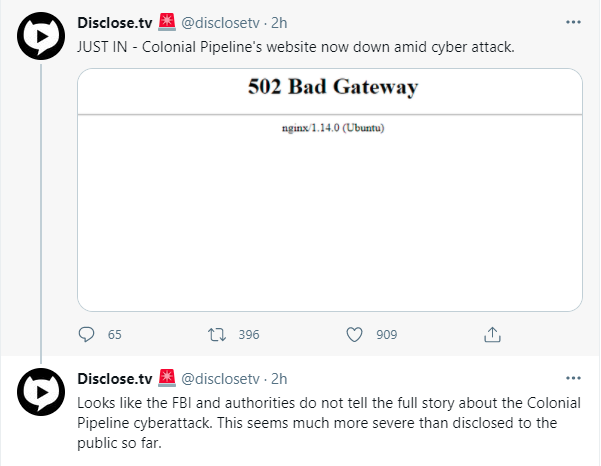
Task: View the 396 retweets count
Action: click(249, 335)
